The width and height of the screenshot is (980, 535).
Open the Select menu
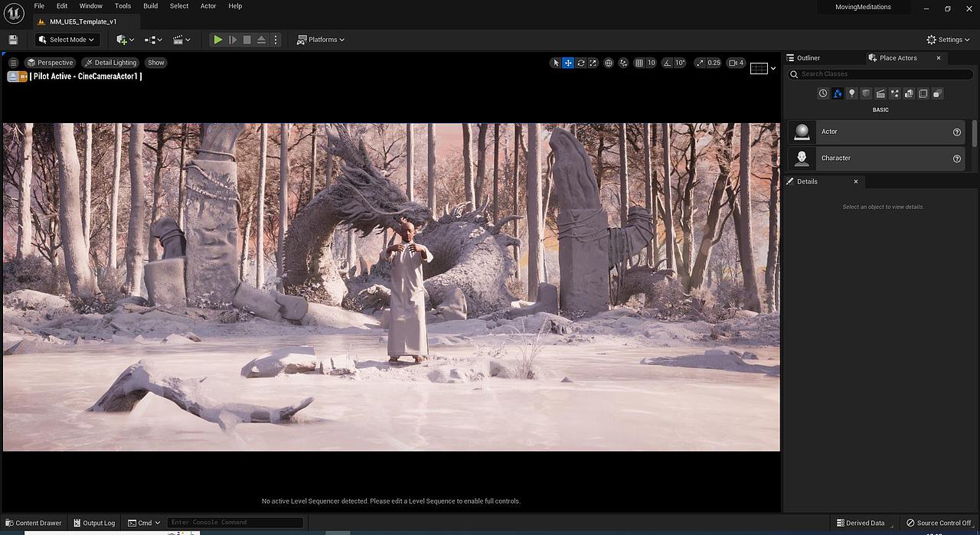tap(179, 6)
